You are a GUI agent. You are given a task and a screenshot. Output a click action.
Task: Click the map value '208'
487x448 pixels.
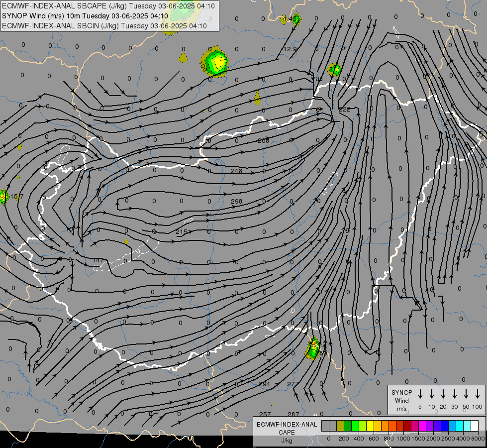[x=263, y=140]
